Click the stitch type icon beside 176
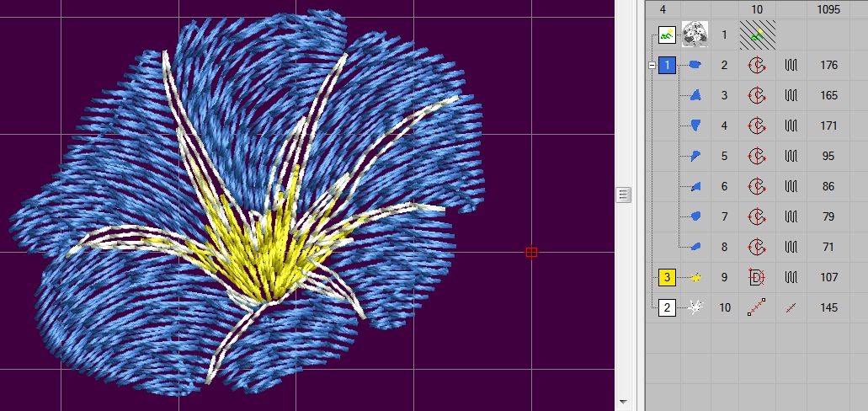This screenshot has width=868, height=411. (791, 66)
